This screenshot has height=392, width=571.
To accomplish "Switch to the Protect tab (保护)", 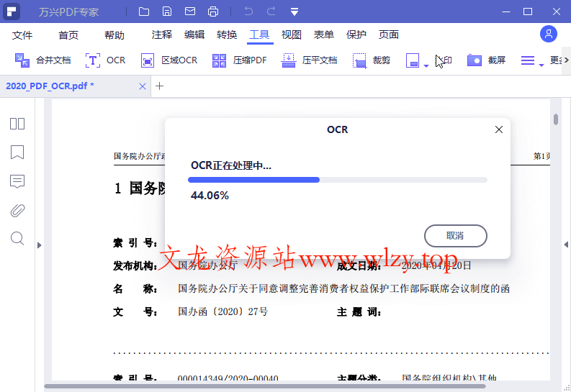I will tap(356, 35).
